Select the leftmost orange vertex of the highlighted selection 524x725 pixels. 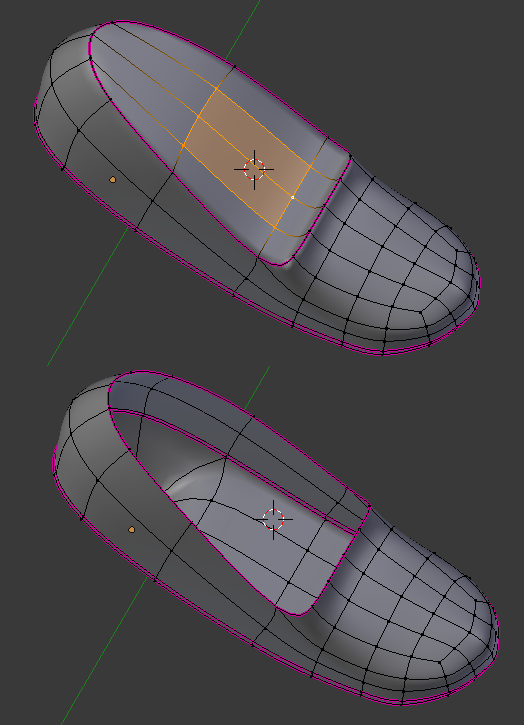click(x=183, y=146)
